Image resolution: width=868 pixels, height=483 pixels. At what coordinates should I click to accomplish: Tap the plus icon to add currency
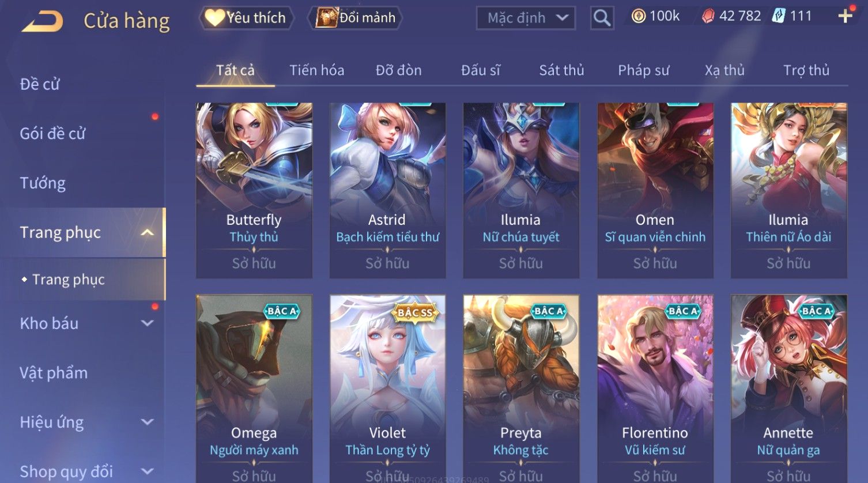[845, 16]
